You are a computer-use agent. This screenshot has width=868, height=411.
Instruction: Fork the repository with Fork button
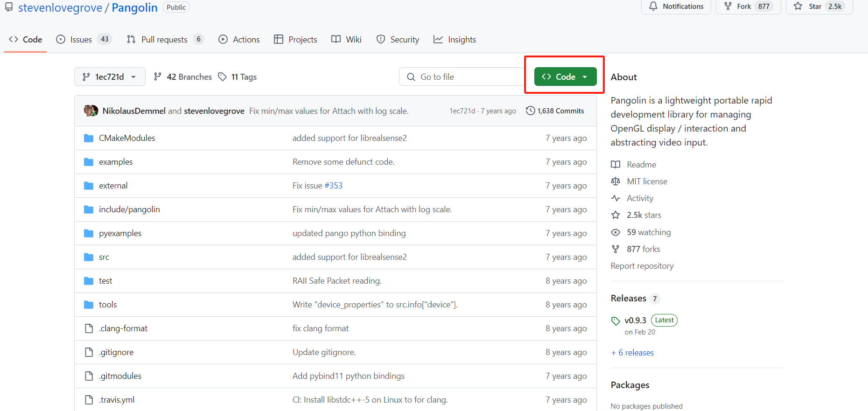749,6
